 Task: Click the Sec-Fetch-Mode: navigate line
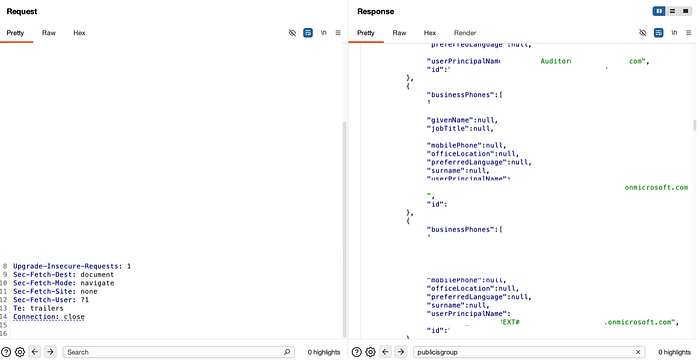point(63,283)
